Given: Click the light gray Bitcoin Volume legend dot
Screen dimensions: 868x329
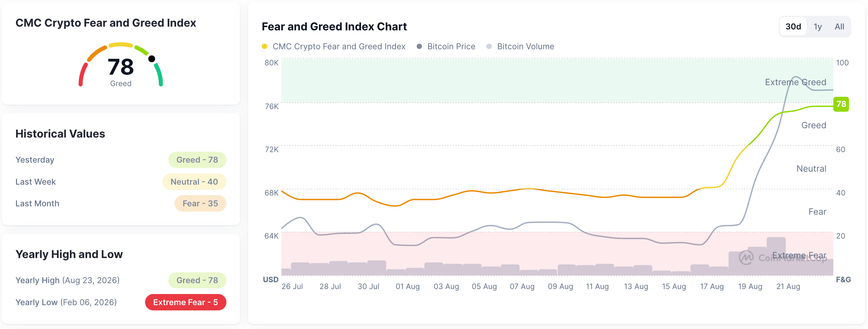Looking at the screenshot, I should click(489, 46).
